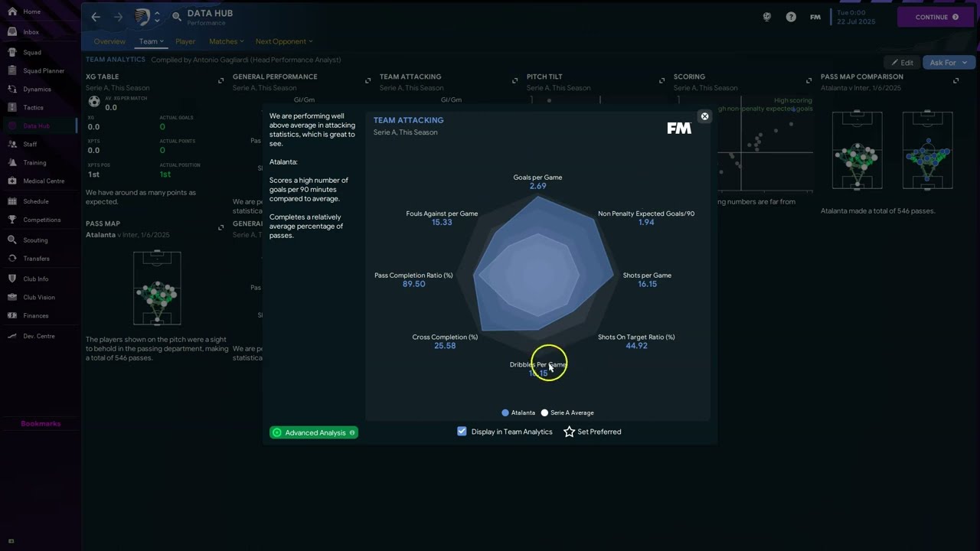Open the Team tab dropdown
Screen dimensions: 980x551
tap(151, 41)
